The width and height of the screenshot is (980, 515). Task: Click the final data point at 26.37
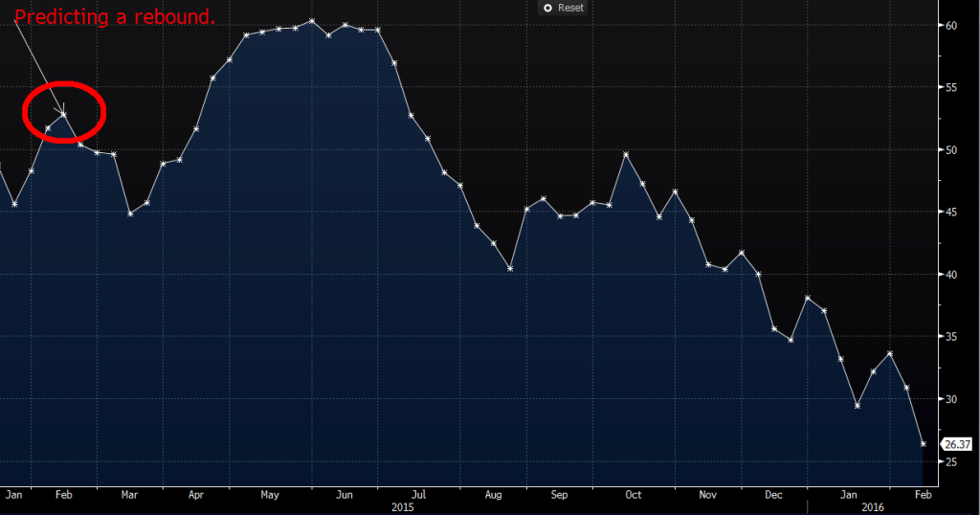(x=924, y=444)
